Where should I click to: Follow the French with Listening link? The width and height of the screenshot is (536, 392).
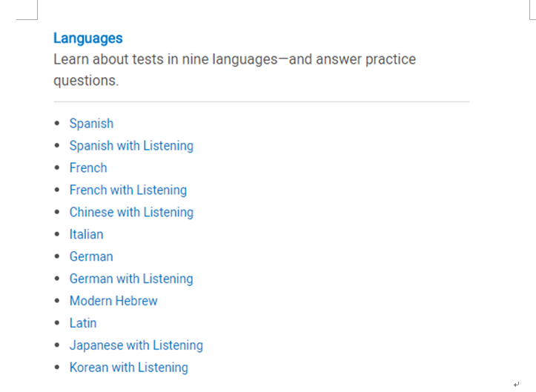pyautogui.click(x=128, y=190)
